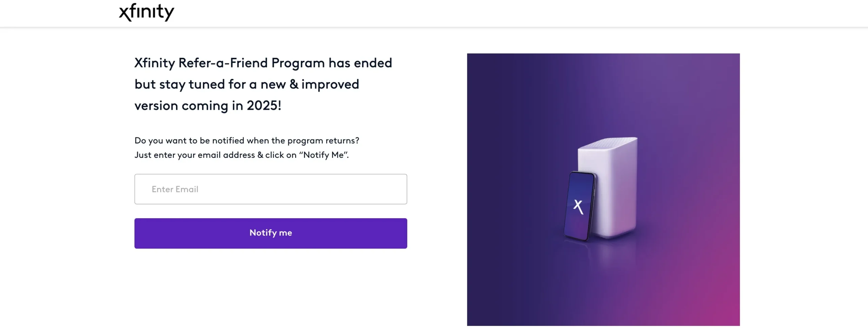
Task: Click the "version coming in 2025!" heading line
Action: (x=208, y=106)
